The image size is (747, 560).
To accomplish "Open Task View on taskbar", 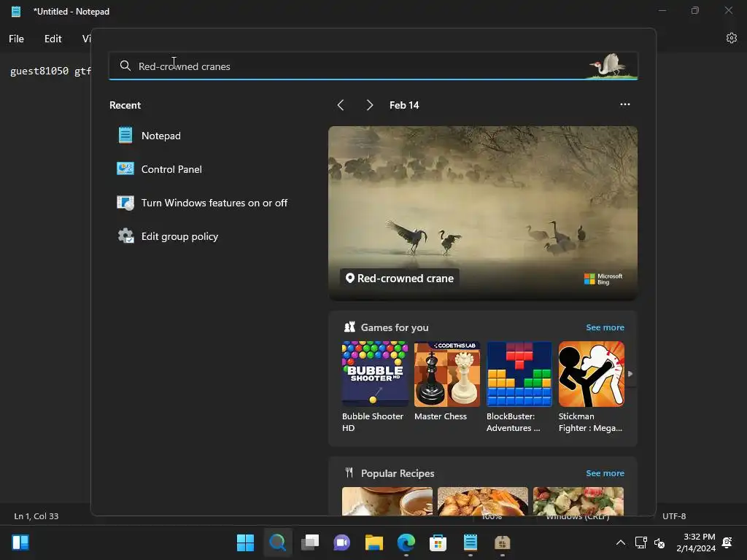I will click(x=309, y=542).
